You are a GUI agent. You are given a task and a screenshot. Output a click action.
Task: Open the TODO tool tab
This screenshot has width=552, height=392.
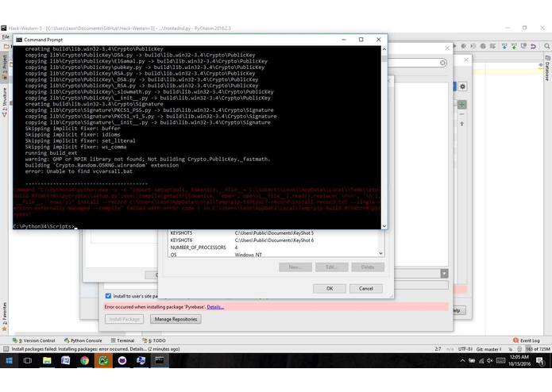154,340
